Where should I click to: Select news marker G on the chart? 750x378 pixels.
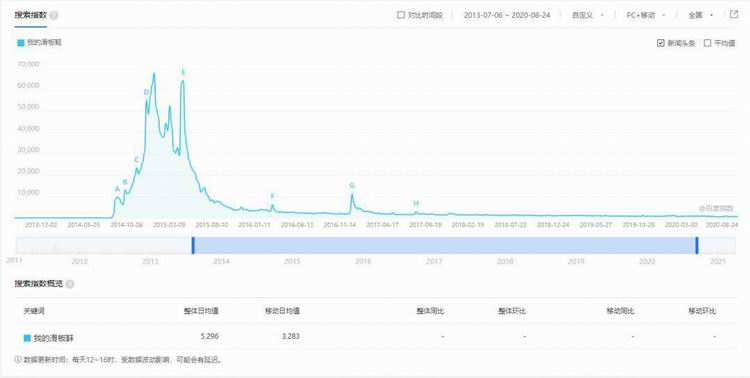click(352, 186)
